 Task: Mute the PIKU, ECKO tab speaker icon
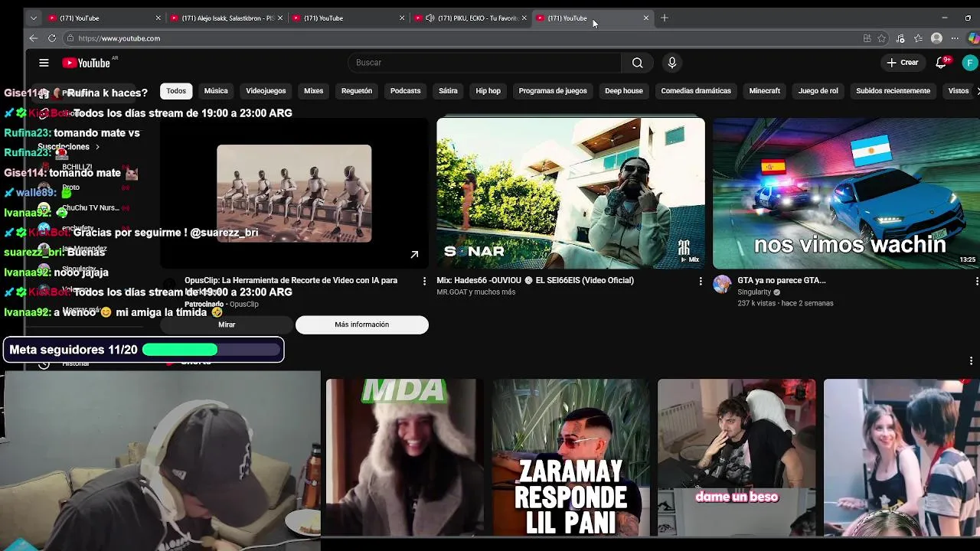click(430, 18)
